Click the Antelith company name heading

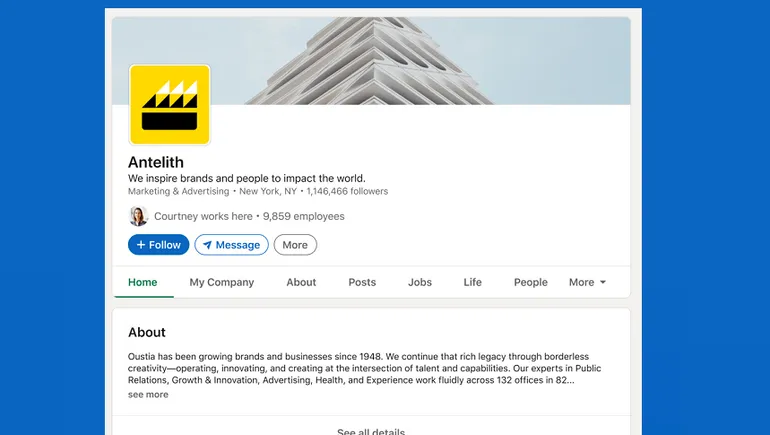coord(156,162)
